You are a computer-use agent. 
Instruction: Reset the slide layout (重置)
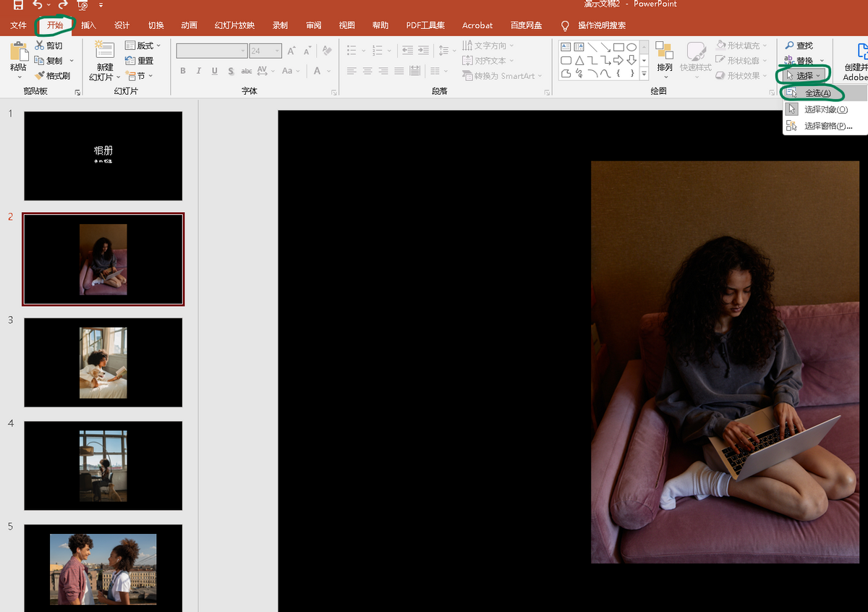coord(140,61)
